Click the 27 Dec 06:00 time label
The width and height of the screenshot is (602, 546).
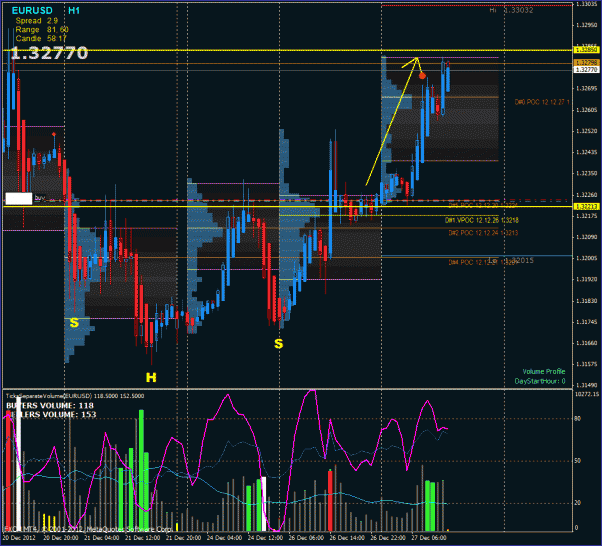tap(429, 538)
